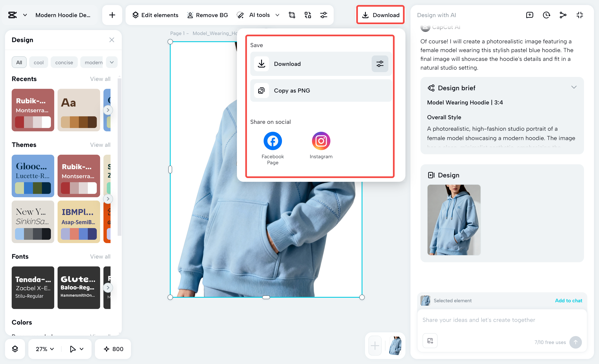Select the Rubik Montserrat theme swatch

pyautogui.click(x=79, y=176)
